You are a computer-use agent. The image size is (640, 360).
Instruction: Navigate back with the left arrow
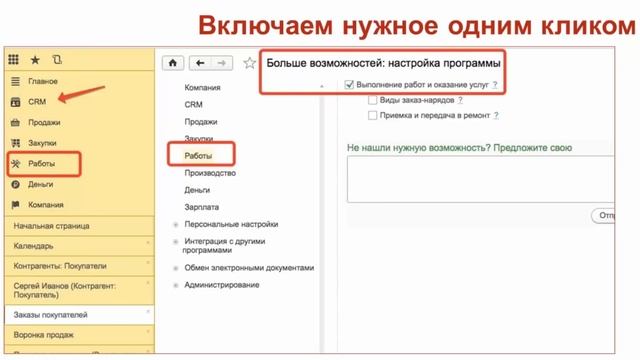click(x=200, y=63)
